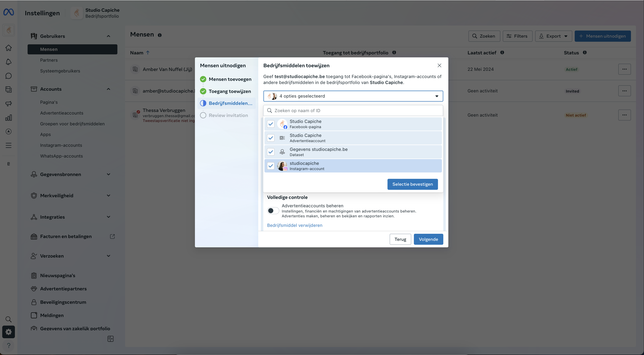Open the inbox chat bubble icon
The image size is (644, 355).
coord(9,76)
